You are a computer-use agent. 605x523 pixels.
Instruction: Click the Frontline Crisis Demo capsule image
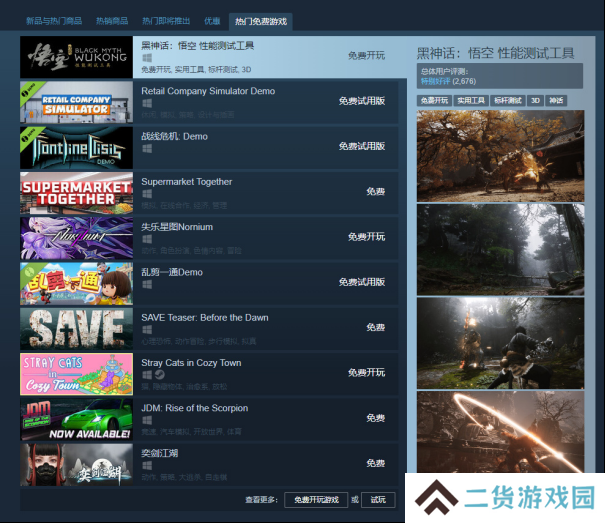[76, 147]
